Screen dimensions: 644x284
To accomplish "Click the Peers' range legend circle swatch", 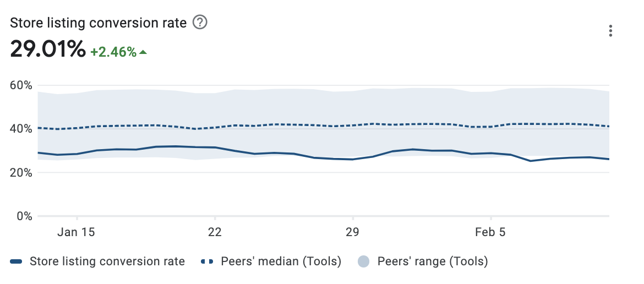I will pyautogui.click(x=363, y=261).
